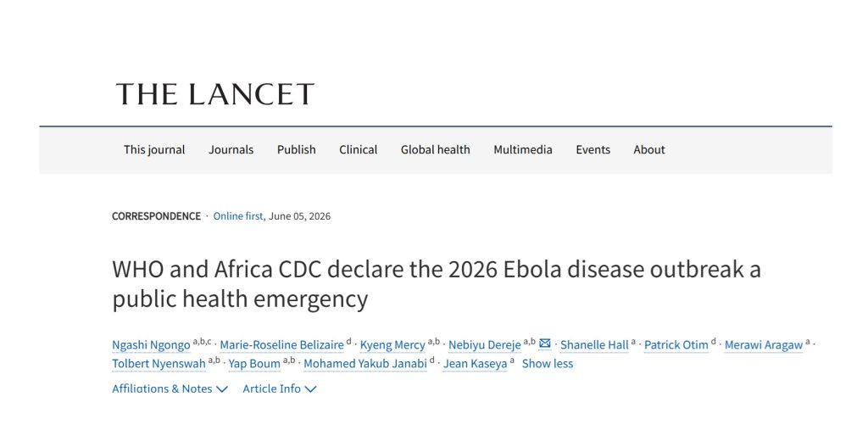868x447 pixels.
Task: Open the This journal menu
Action: point(154,149)
